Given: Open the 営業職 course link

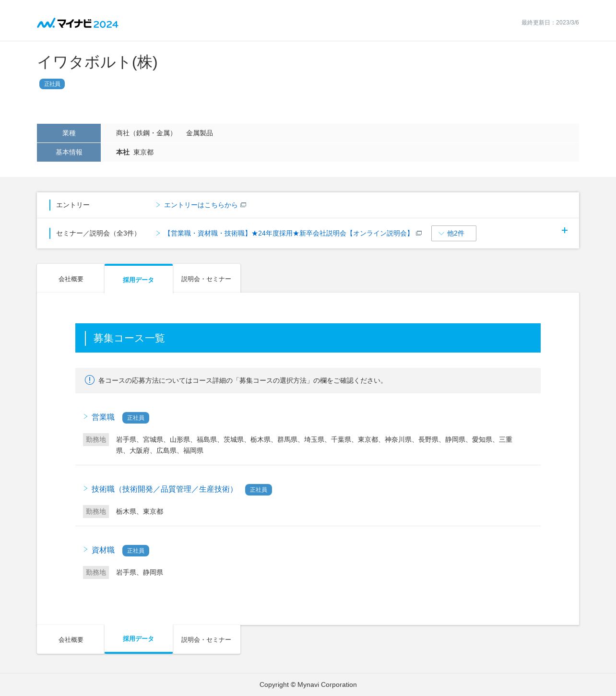Looking at the screenshot, I should (x=103, y=417).
